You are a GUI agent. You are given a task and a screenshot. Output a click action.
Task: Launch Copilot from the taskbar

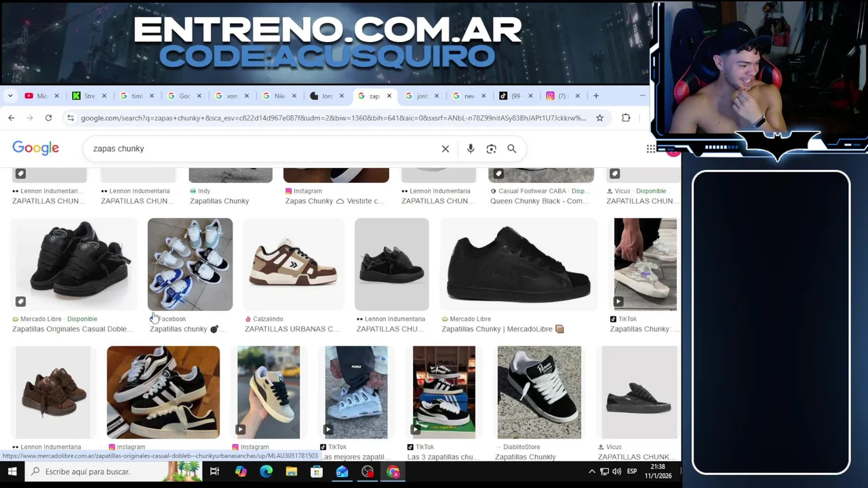point(241,472)
